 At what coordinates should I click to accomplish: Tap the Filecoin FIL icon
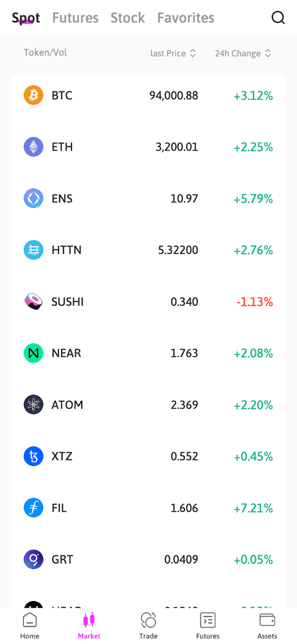coord(33,508)
